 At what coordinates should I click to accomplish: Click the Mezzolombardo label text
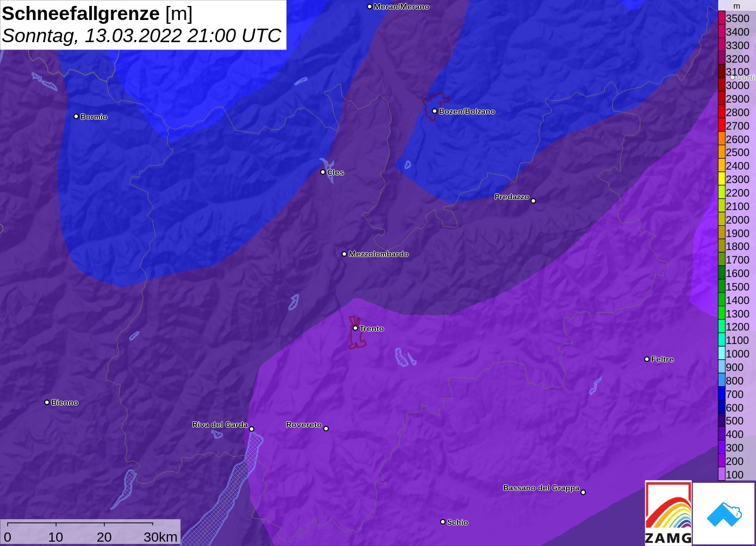point(379,254)
